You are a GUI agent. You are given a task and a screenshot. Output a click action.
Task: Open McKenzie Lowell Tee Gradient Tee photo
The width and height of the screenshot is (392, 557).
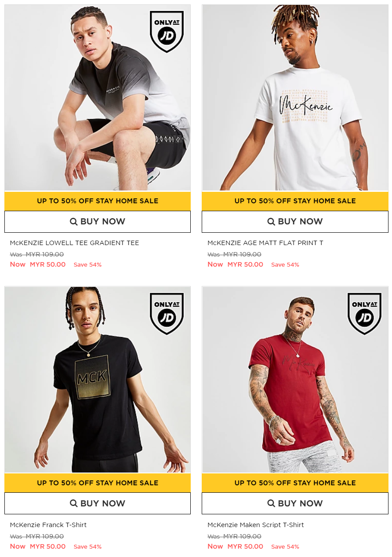point(98,98)
